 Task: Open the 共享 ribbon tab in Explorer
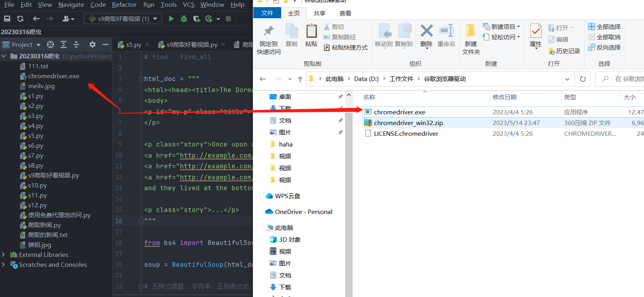[320, 13]
